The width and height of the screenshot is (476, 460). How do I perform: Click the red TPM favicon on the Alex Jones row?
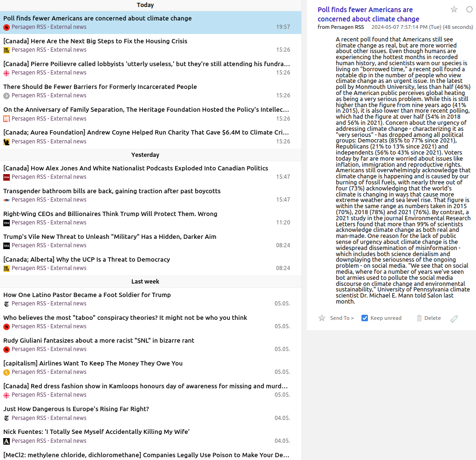coord(7,177)
